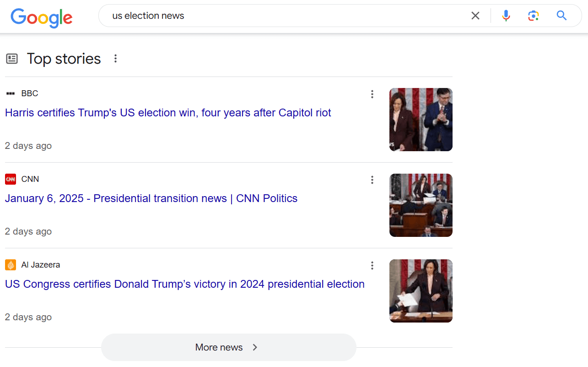This screenshot has width=588, height=367.
Task: Open options for the BBC article
Action: point(372,94)
